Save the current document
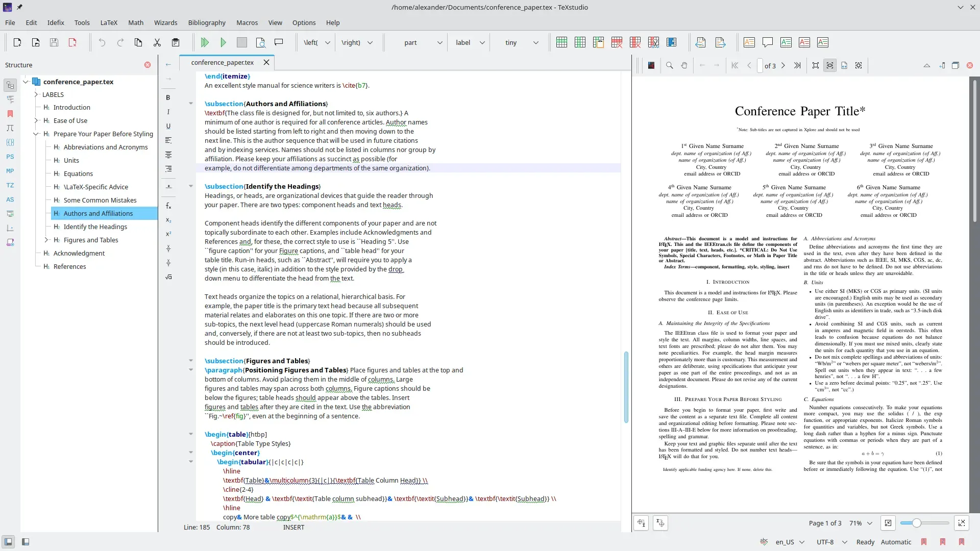Viewport: 980px width, 551px height. coord(54,42)
